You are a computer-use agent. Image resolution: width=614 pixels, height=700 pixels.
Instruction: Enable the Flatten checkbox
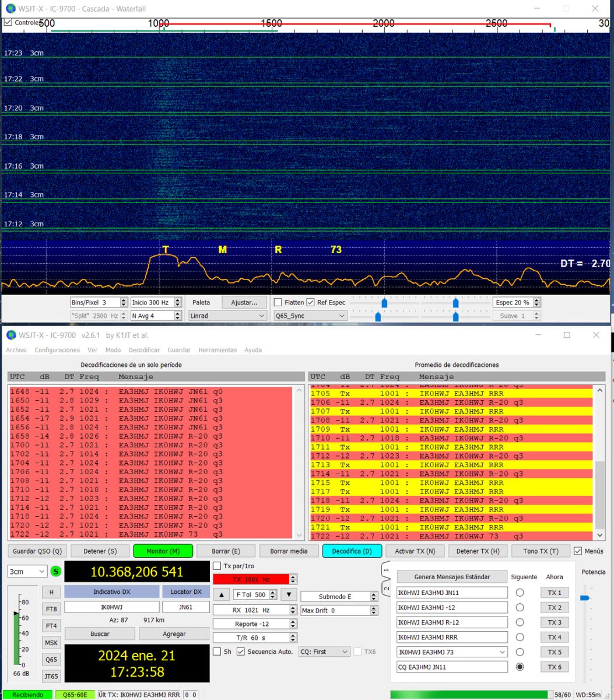[x=278, y=302]
